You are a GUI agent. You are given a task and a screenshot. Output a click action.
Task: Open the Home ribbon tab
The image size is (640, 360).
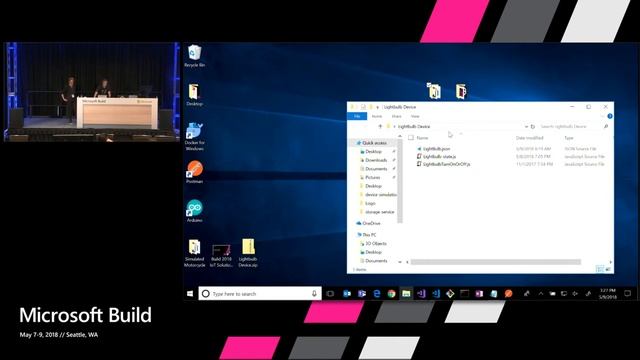point(377,116)
